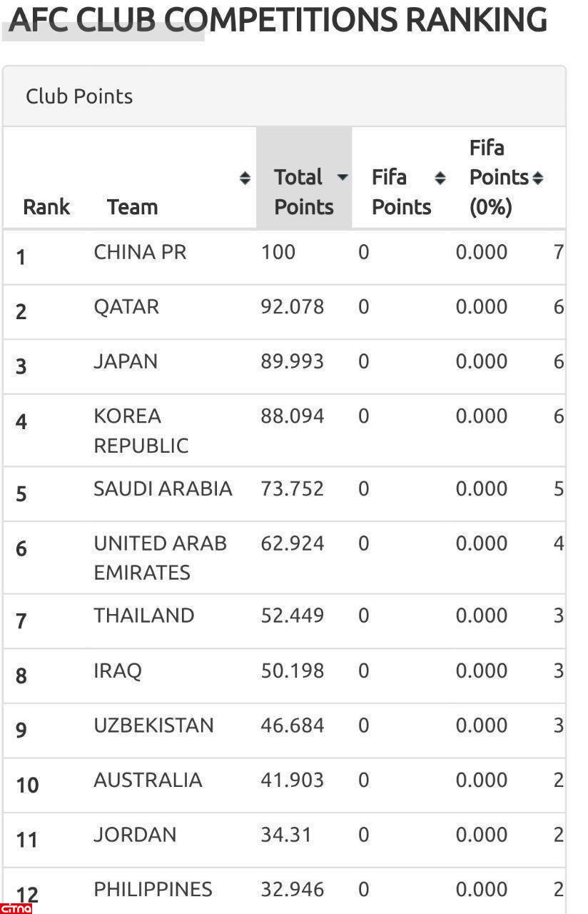The height and width of the screenshot is (914, 588).
Task: Sort by Total Points header text
Action: tap(303, 191)
